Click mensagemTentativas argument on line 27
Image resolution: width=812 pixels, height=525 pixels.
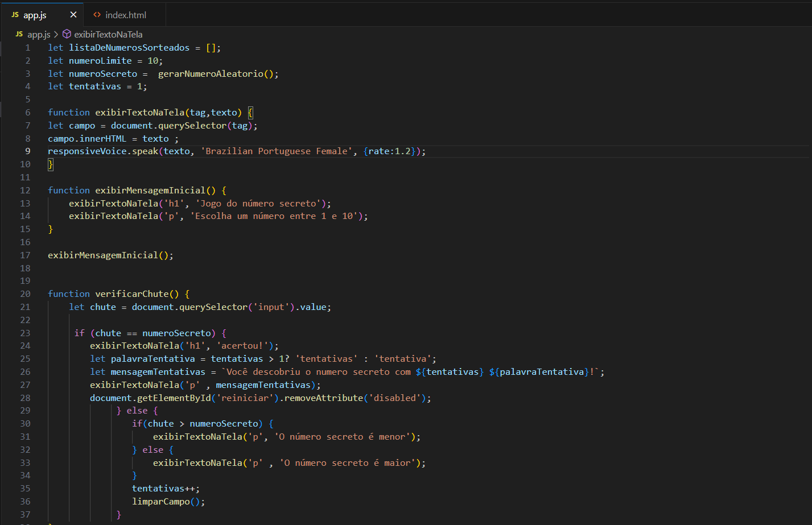click(x=263, y=385)
